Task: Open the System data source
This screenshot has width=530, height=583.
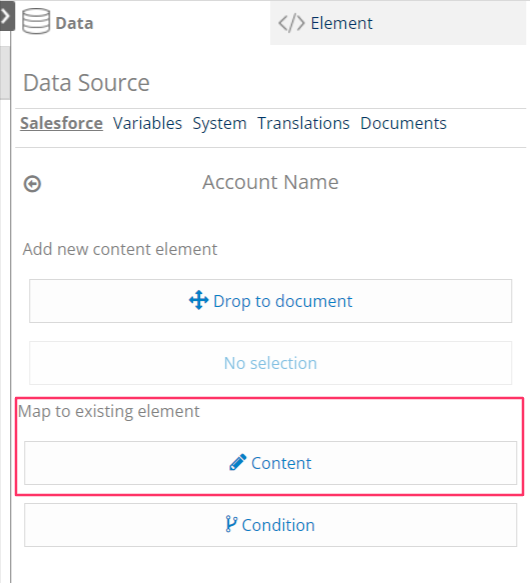Action: [x=219, y=123]
